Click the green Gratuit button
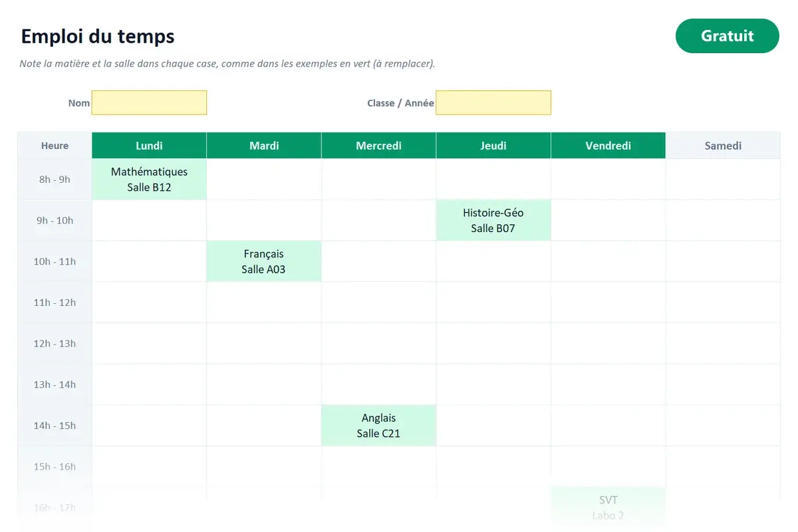 click(x=727, y=36)
